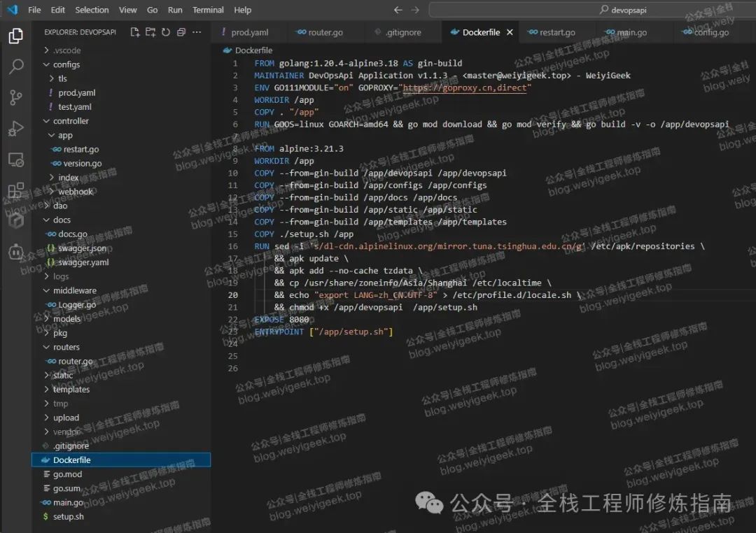
Task: Open restart.go in the file tree
Action: point(121,149)
